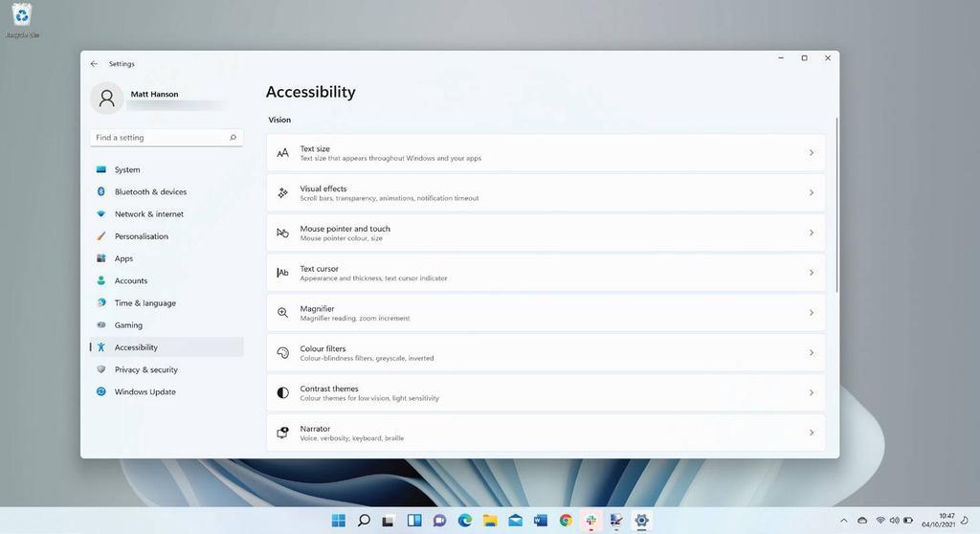This screenshot has width=980, height=534.
Task: Open Slack from the taskbar
Action: click(590, 521)
